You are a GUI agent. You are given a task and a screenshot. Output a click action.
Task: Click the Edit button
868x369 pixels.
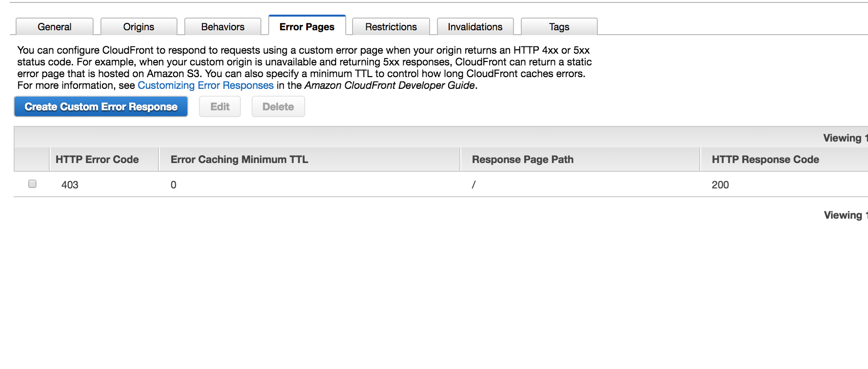point(220,106)
